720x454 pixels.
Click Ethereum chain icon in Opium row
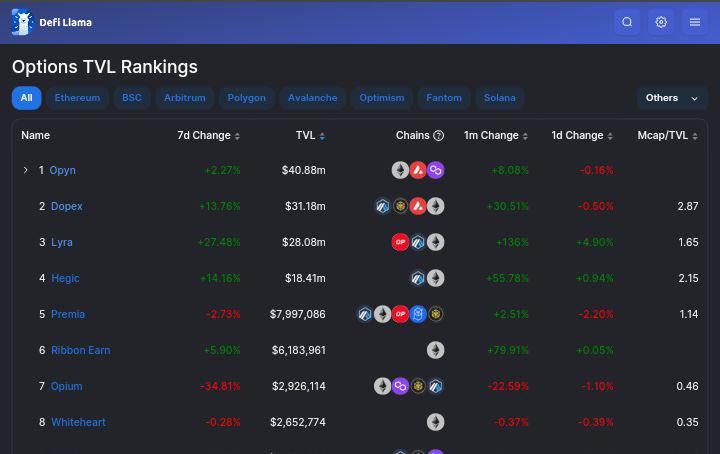(382, 386)
